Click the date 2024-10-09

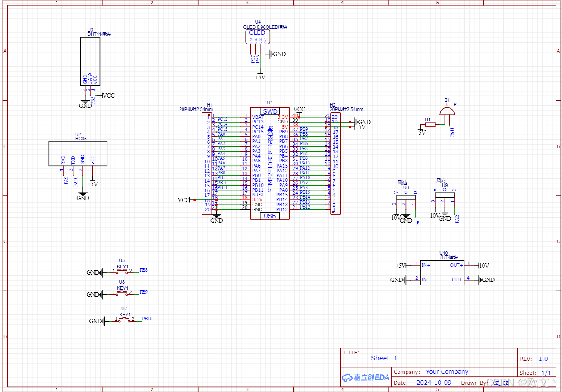click(434, 383)
